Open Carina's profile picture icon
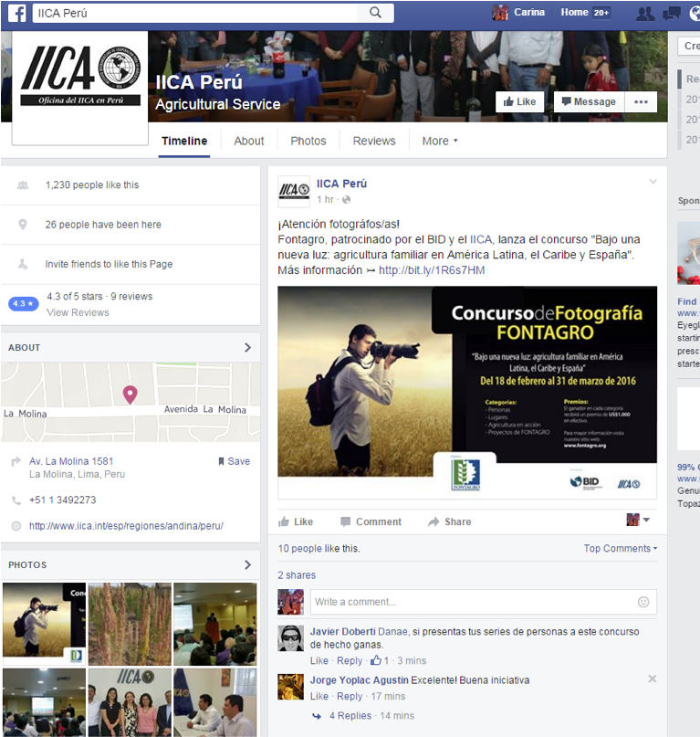The height and width of the screenshot is (737, 700). (500, 13)
